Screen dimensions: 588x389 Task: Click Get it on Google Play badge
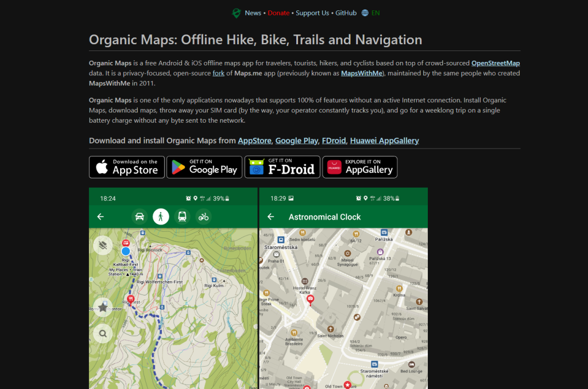tap(204, 167)
